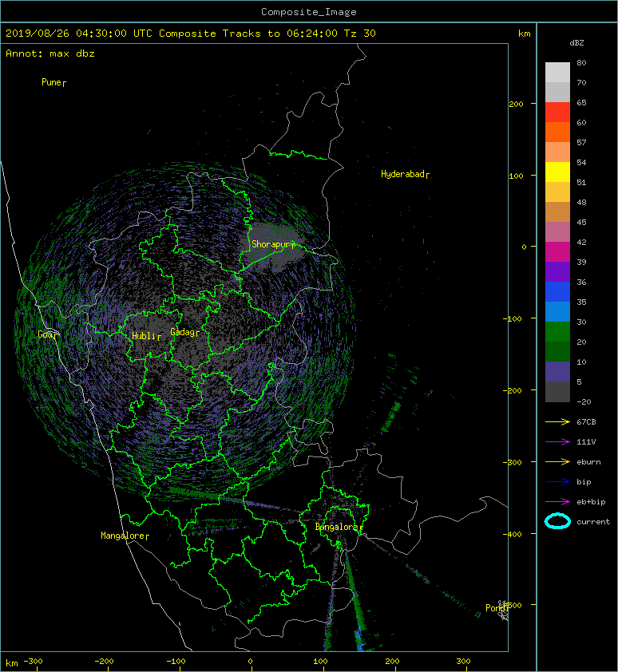Click the Bangalore city label
The image size is (618, 672).
[337, 527]
